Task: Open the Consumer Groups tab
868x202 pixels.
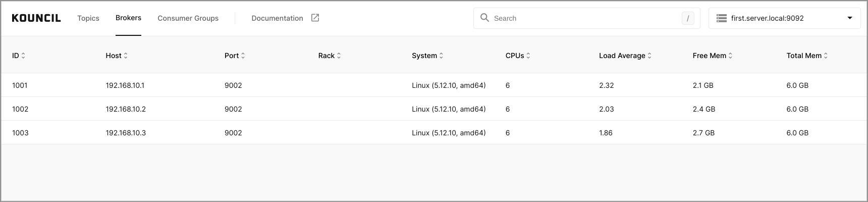Action: coord(188,18)
